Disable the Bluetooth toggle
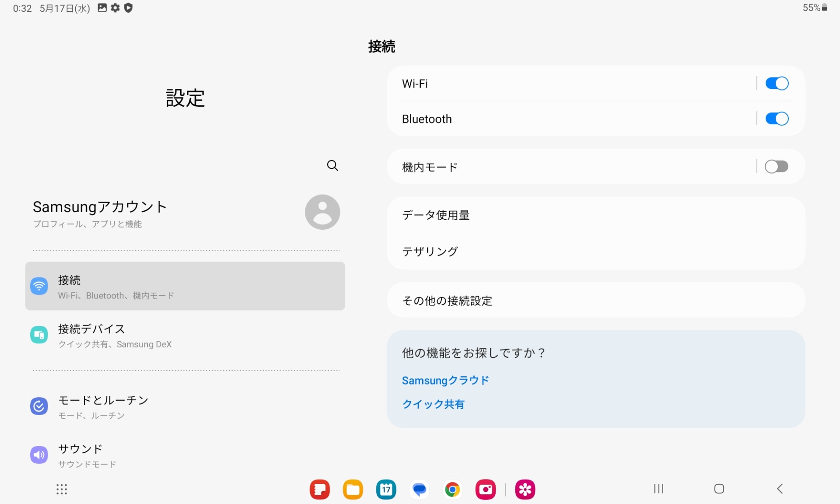Viewport: 840px width, 504px height. tap(777, 119)
